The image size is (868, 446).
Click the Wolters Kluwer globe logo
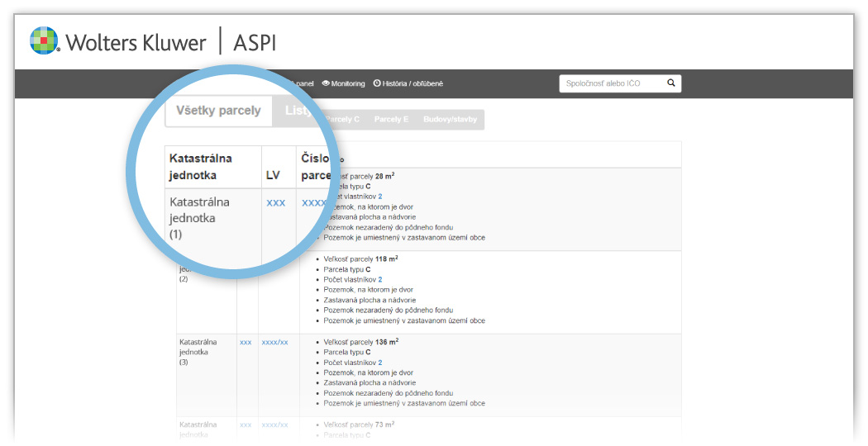coord(45,40)
